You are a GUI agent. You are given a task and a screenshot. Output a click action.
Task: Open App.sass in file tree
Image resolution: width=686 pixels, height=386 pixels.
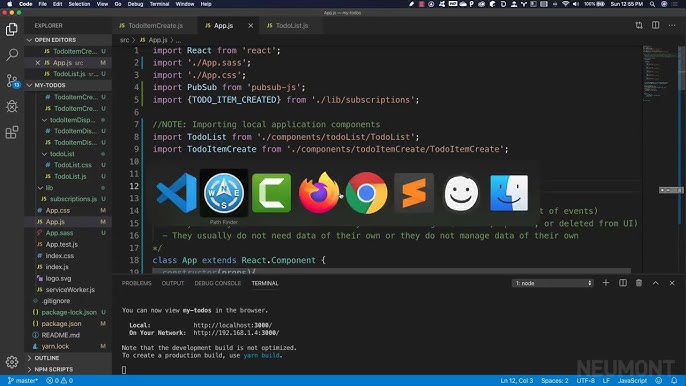tap(59, 233)
